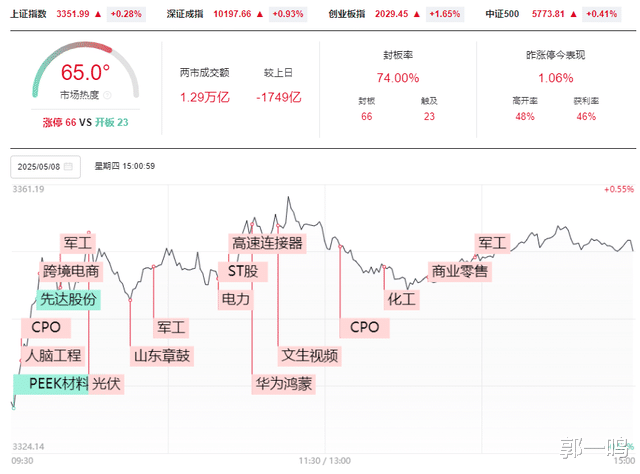Select the green PEEK材料 tag
The height and width of the screenshot is (474, 640).
click(x=51, y=384)
